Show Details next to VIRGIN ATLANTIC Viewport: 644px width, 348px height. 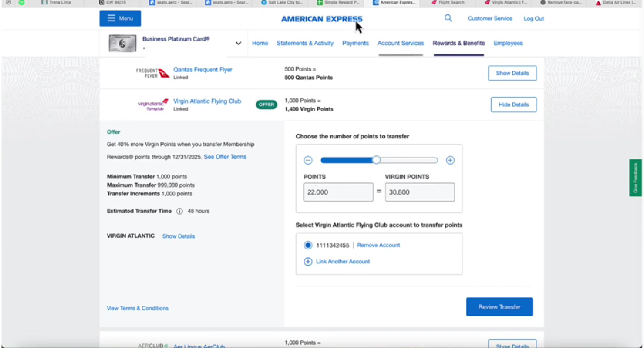(178, 236)
